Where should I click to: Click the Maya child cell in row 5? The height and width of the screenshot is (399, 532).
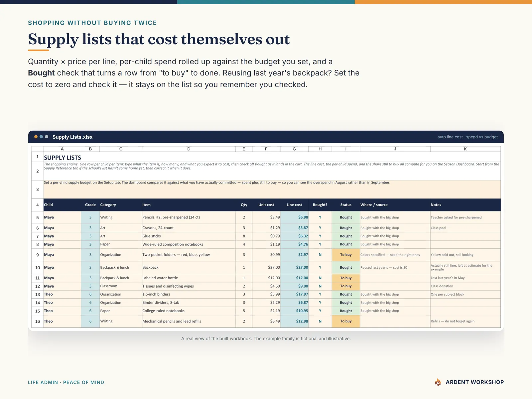point(62,217)
